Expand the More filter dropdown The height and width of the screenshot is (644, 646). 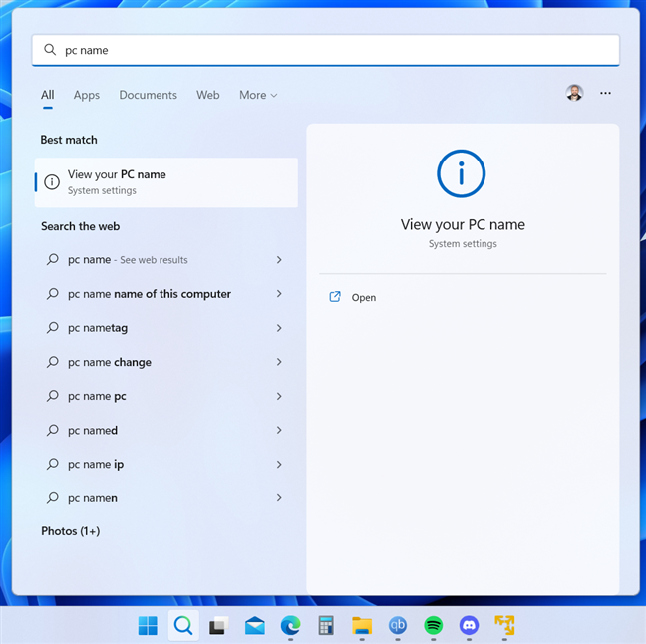point(258,95)
